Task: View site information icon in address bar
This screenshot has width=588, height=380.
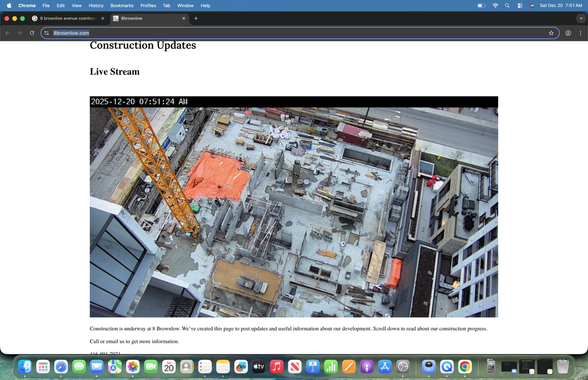Action: (46, 33)
